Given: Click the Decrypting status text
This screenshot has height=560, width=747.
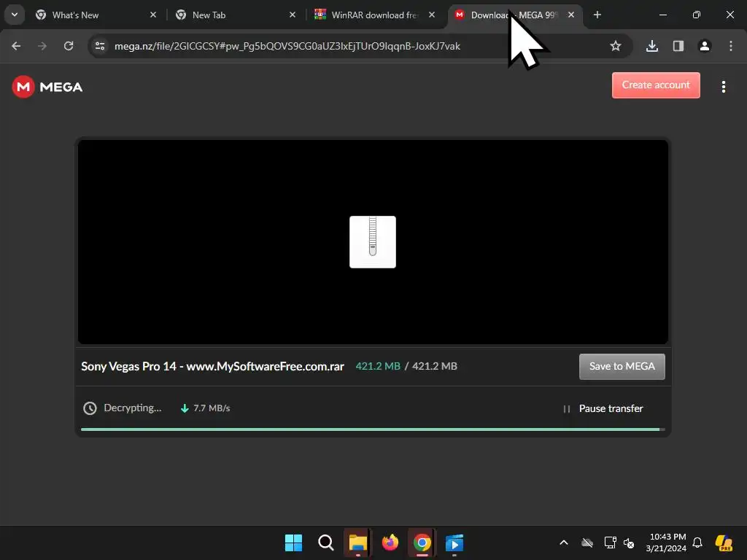Looking at the screenshot, I should coord(133,408).
